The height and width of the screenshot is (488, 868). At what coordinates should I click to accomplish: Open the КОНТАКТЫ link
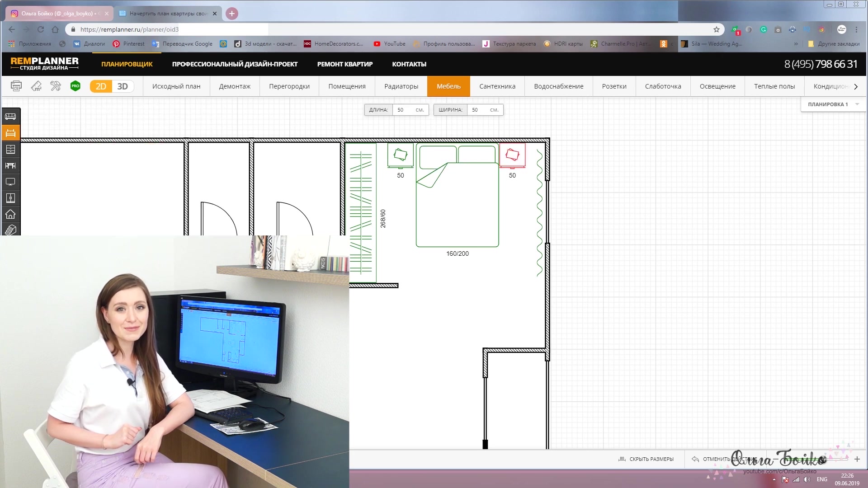[409, 64]
